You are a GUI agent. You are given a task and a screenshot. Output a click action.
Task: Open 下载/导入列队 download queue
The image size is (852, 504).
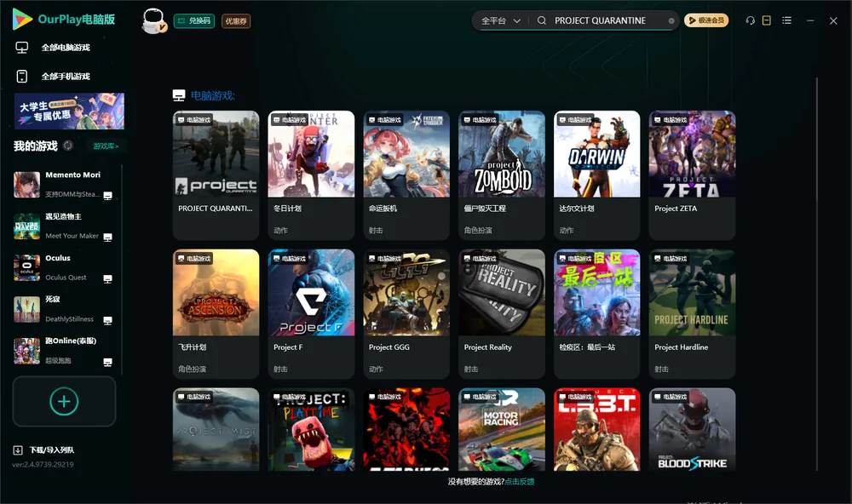43,450
